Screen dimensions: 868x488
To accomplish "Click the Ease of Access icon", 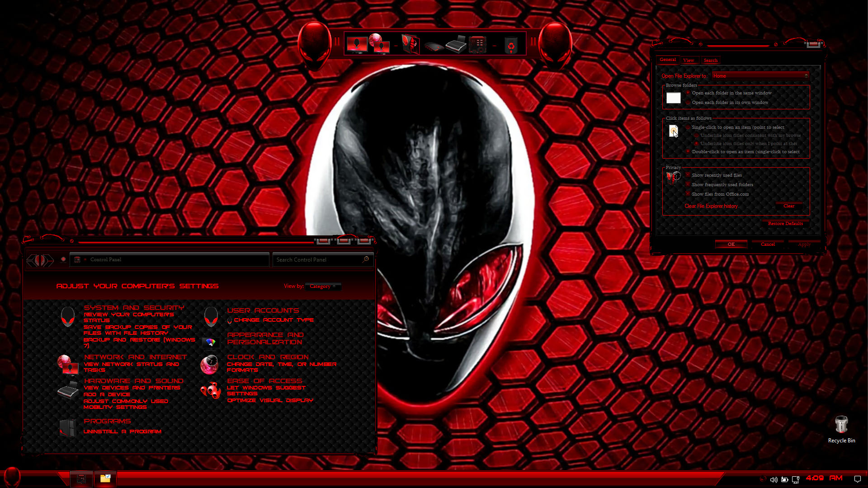I will [x=210, y=390].
